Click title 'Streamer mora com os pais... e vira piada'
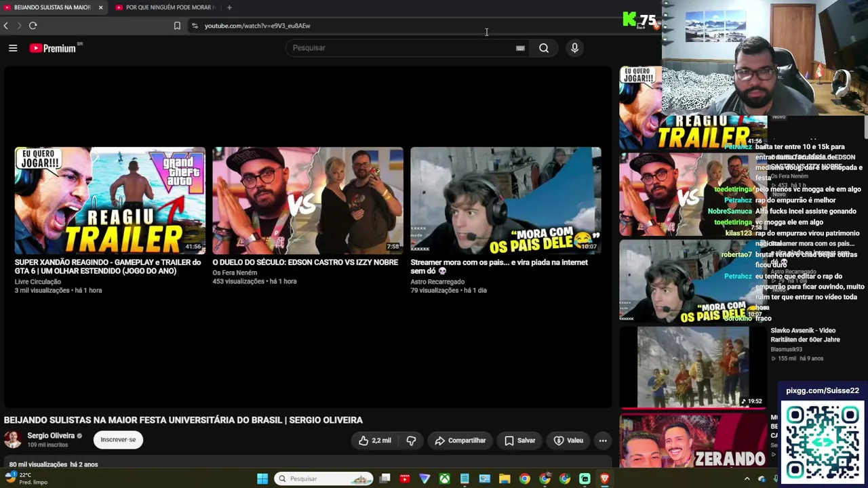The height and width of the screenshot is (488, 868). tap(499, 266)
